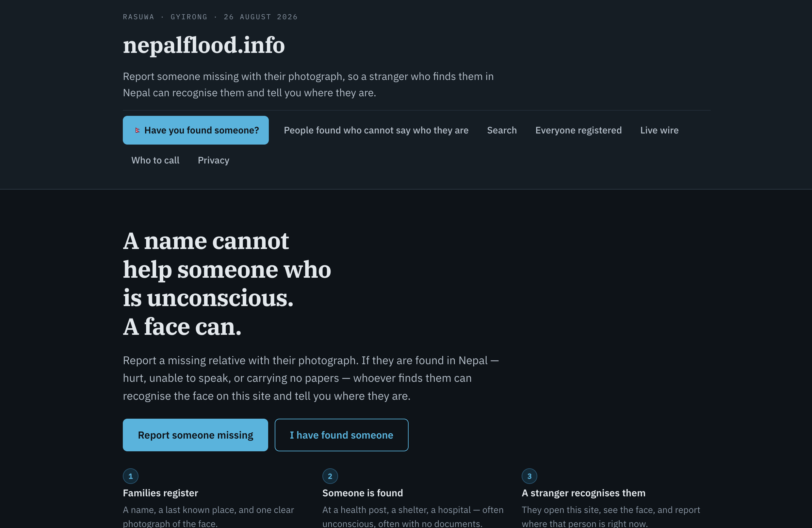Screen dimensions: 812x528
Task: Go to the Search nav item
Action: tap(502, 130)
